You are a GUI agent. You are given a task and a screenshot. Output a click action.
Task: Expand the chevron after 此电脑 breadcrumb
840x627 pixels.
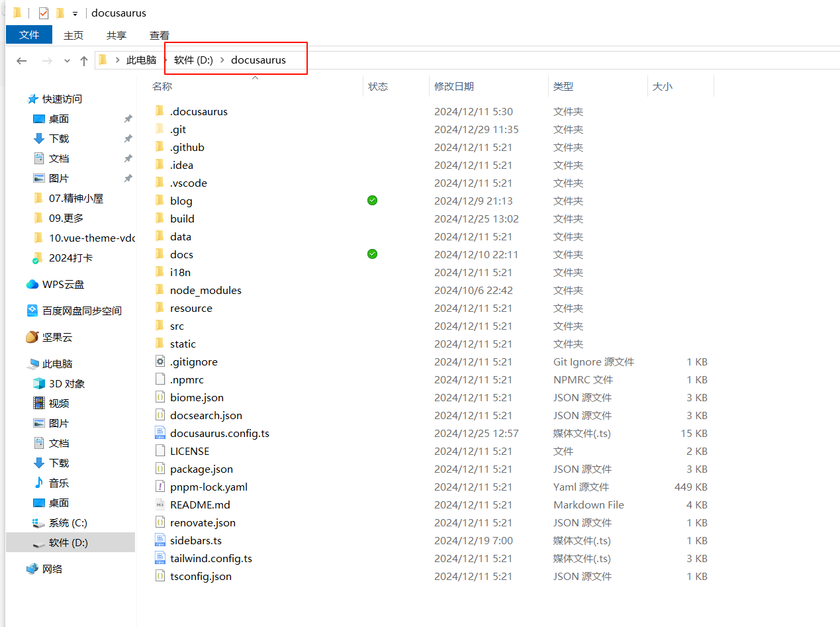click(x=165, y=60)
